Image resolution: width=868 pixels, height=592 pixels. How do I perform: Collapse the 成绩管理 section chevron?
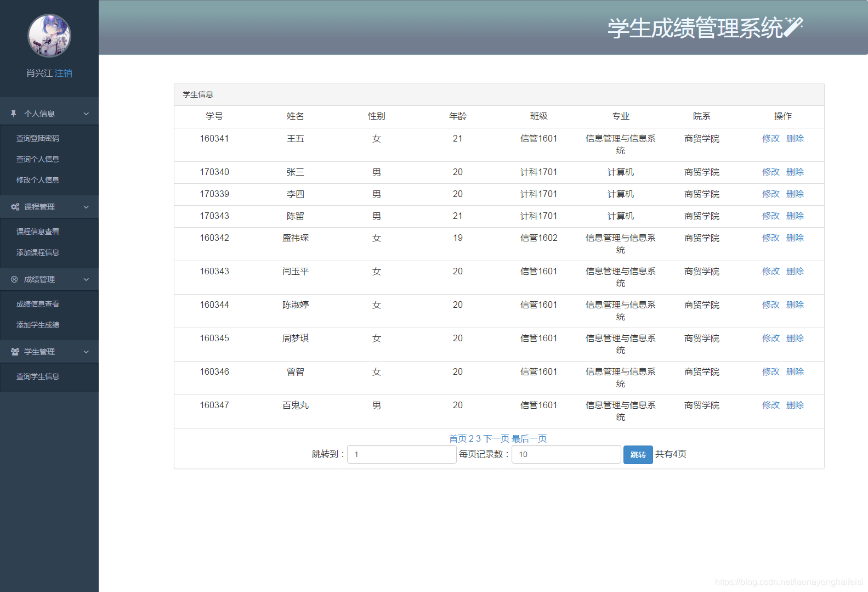86,279
